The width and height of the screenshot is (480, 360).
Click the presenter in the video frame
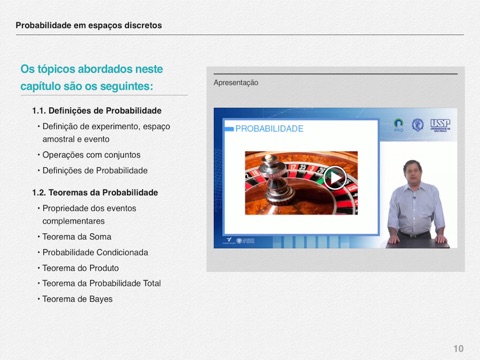tap(416, 203)
